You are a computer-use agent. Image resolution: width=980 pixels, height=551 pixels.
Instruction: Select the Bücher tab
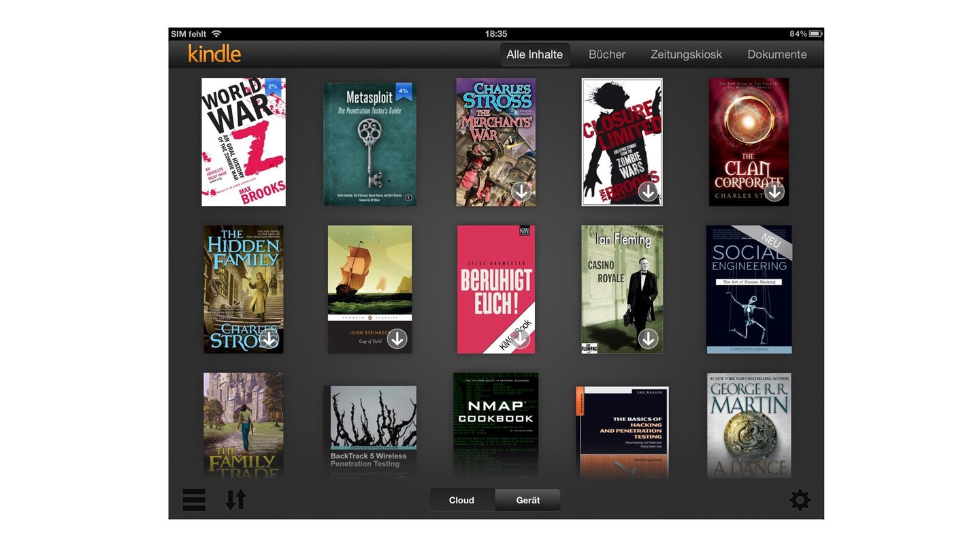pos(607,54)
